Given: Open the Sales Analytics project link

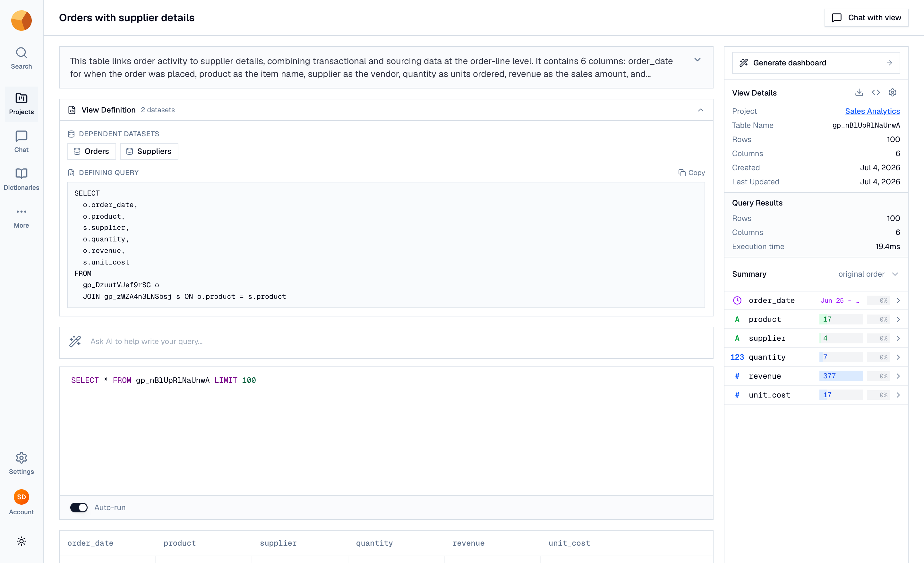Looking at the screenshot, I should [872, 111].
